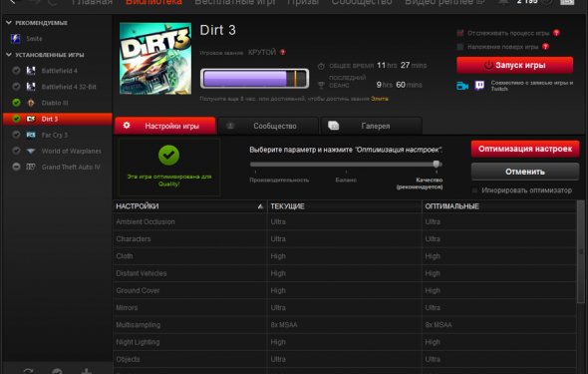Click the Far Cry 3 game icon
588x374 pixels.
31,135
